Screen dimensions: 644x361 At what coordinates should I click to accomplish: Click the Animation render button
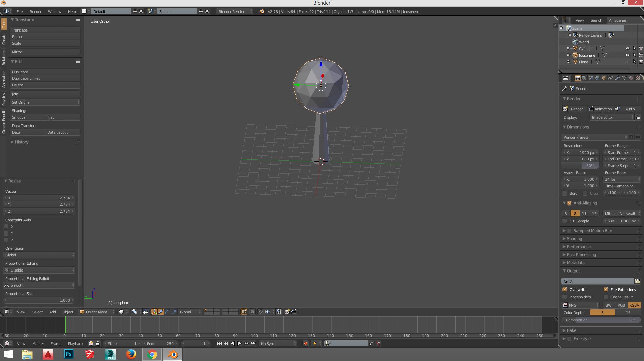point(600,109)
